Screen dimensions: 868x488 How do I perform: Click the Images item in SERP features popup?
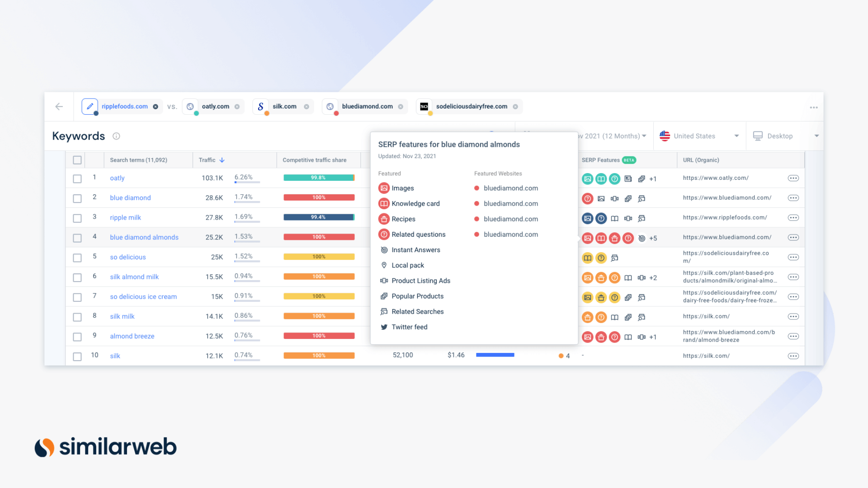pos(396,188)
